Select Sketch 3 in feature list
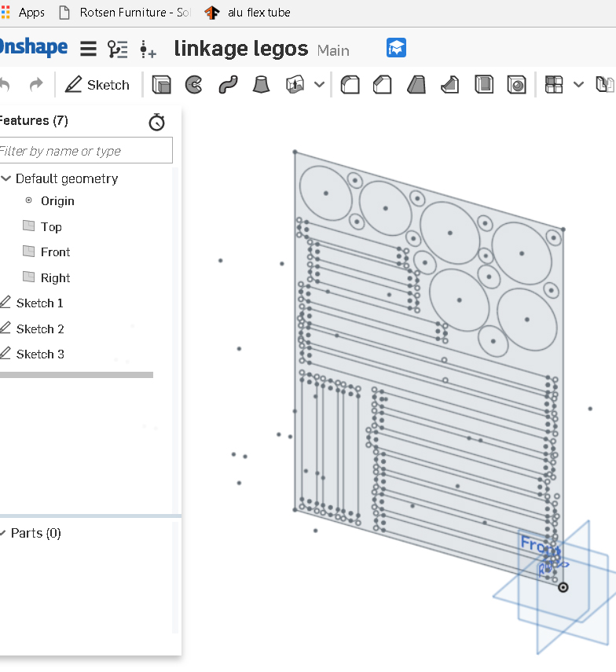 click(x=40, y=354)
